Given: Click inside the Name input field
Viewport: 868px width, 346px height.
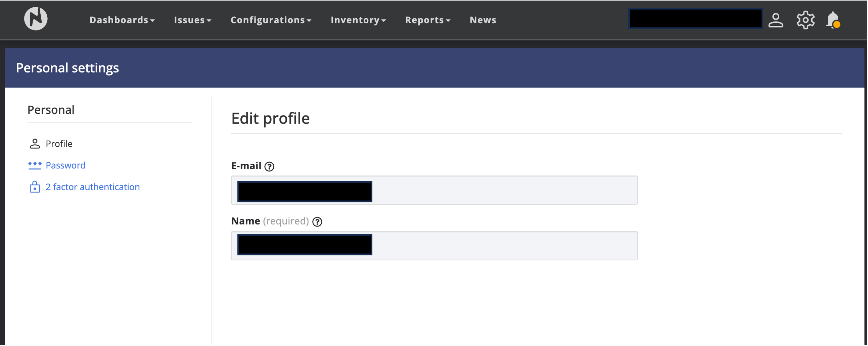Looking at the screenshot, I should pyautogui.click(x=434, y=246).
